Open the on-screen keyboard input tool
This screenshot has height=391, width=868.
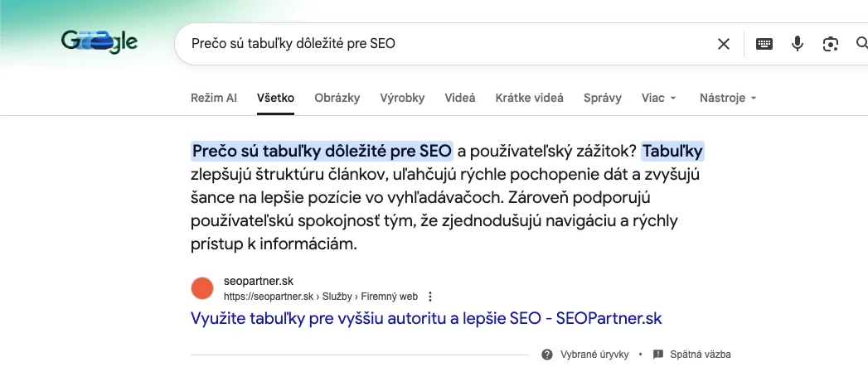click(764, 44)
